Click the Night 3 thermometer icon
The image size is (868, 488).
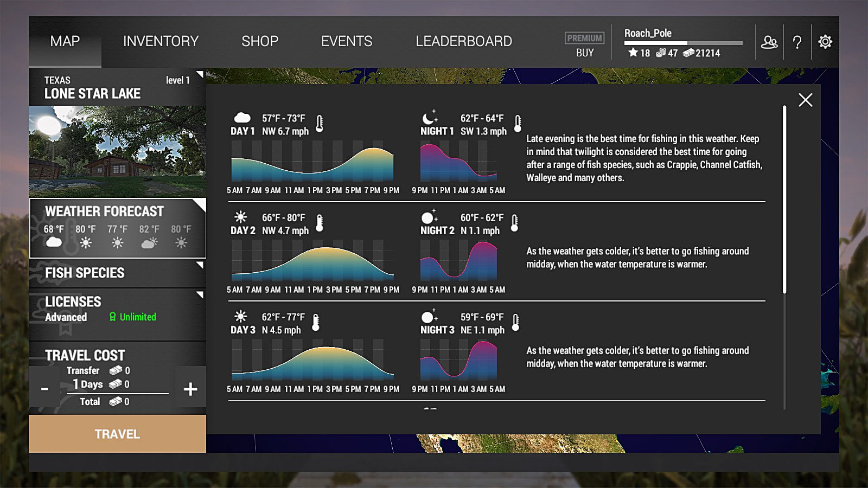pos(516,322)
